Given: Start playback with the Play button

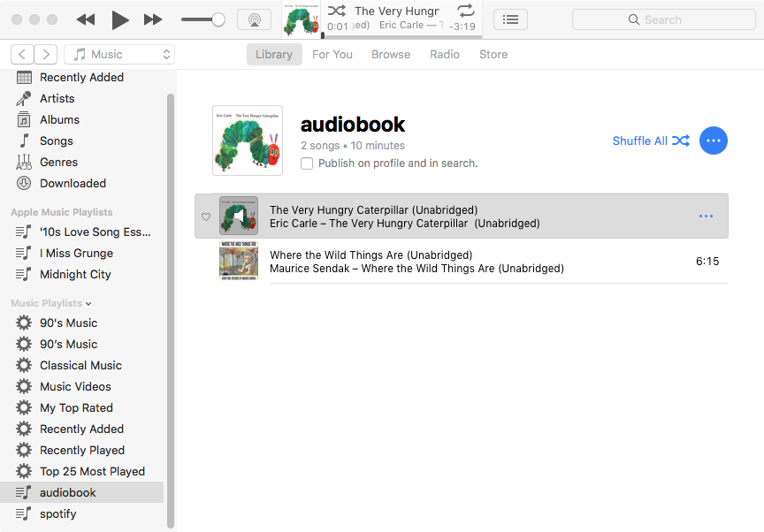Looking at the screenshot, I should pos(120,20).
